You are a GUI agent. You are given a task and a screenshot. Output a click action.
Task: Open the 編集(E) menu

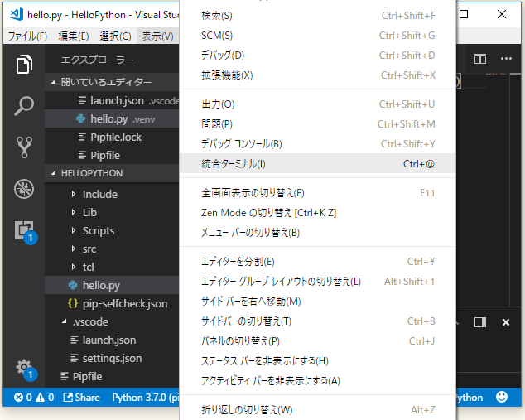pos(74,36)
